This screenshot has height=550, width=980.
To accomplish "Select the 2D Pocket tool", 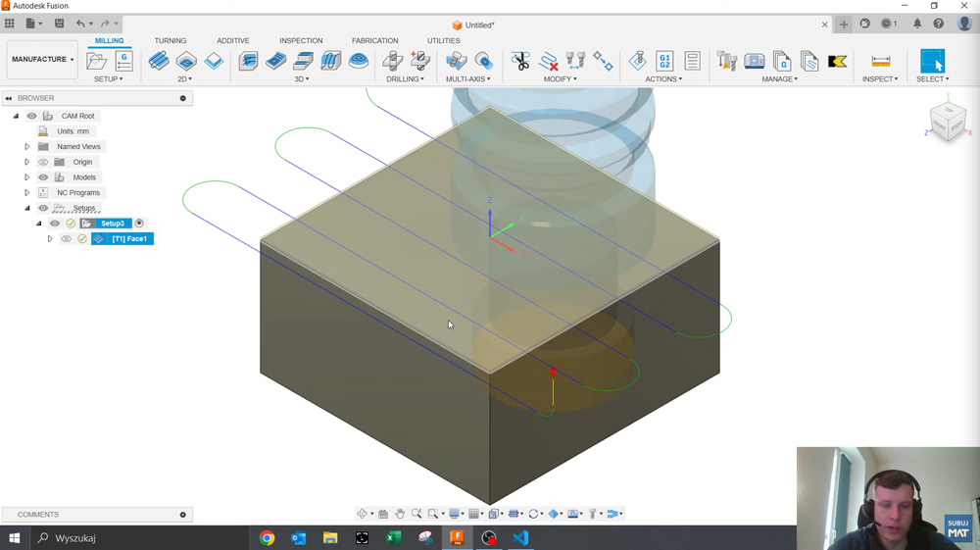I will 186,61.
